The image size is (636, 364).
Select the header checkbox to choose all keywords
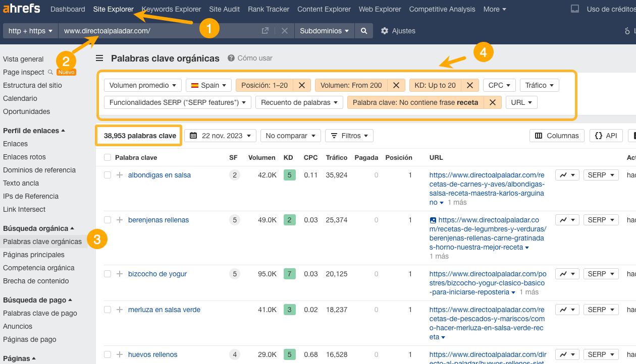click(108, 157)
